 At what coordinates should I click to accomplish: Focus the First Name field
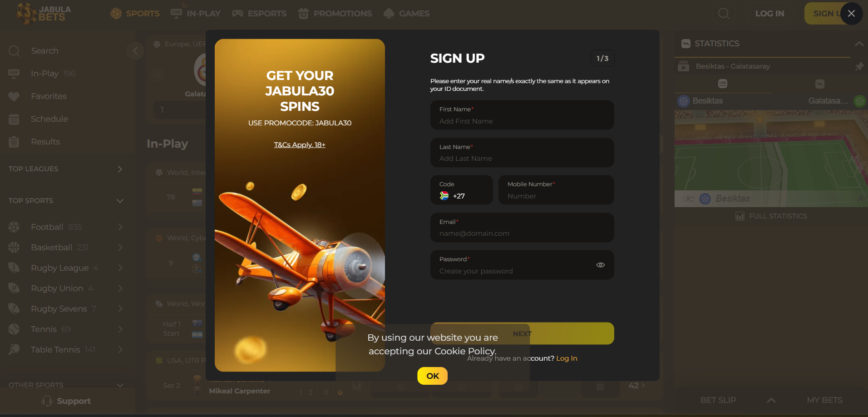tap(522, 115)
